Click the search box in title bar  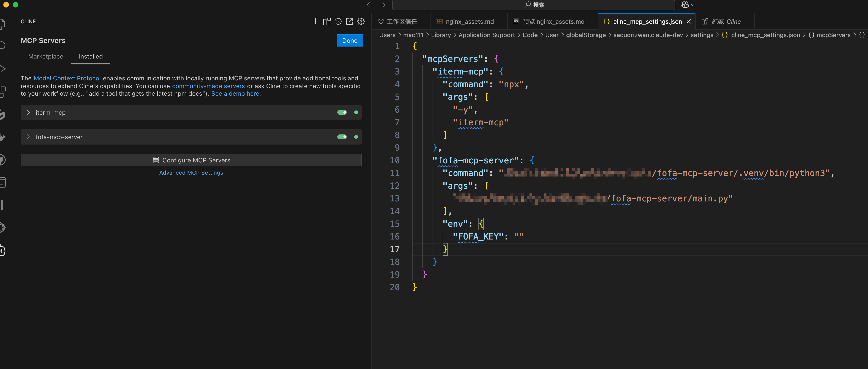coord(534,5)
